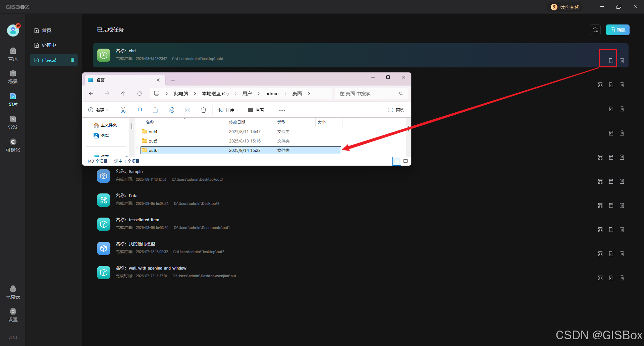The height and width of the screenshot is (346, 644).
Task: Select the 处理中 item in task menu
Action: click(54, 45)
